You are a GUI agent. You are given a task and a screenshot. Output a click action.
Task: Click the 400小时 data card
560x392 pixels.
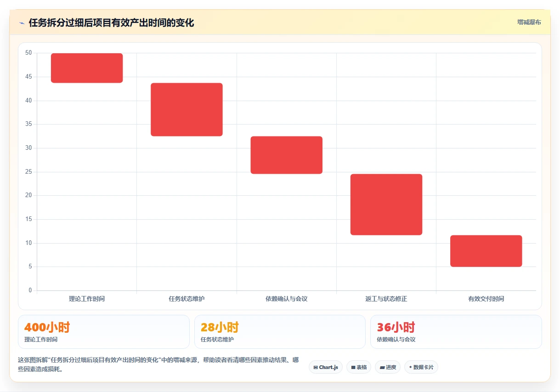104,332
